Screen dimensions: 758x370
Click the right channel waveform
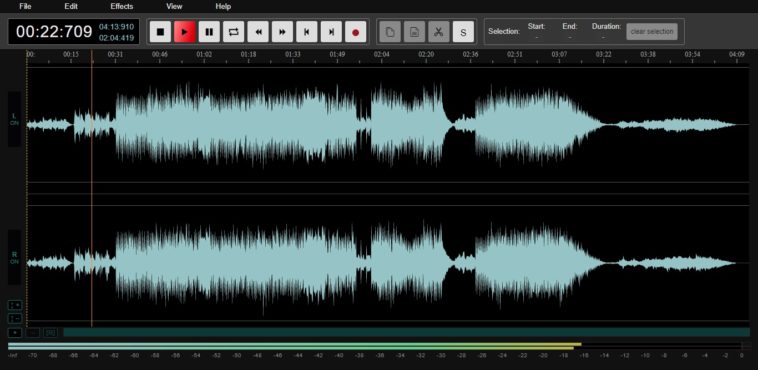(x=388, y=263)
